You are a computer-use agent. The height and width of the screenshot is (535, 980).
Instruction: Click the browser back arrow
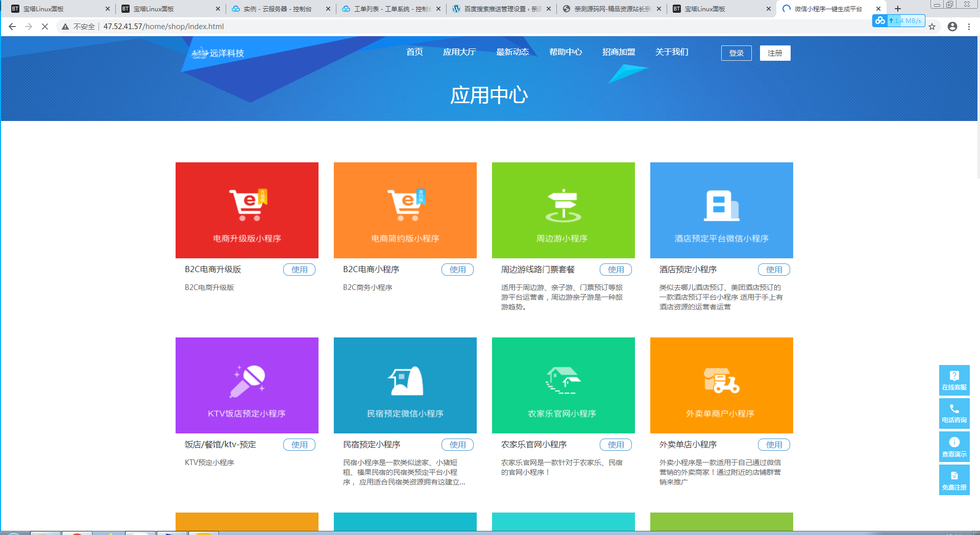pyautogui.click(x=12, y=27)
